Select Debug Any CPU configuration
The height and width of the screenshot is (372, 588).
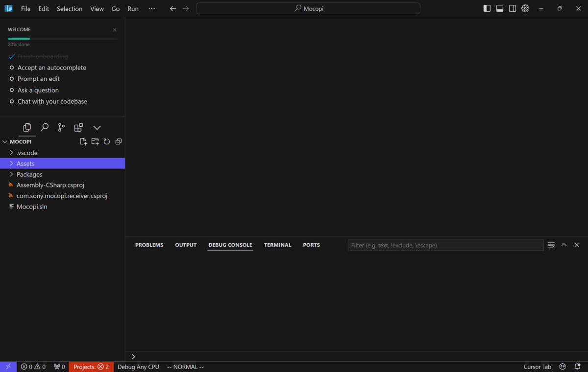[138, 367]
